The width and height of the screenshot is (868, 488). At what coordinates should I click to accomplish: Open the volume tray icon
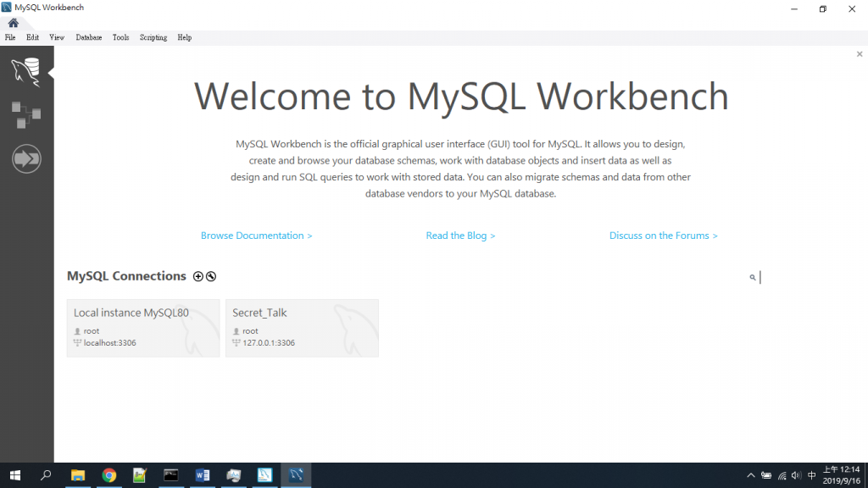coord(796,475)
